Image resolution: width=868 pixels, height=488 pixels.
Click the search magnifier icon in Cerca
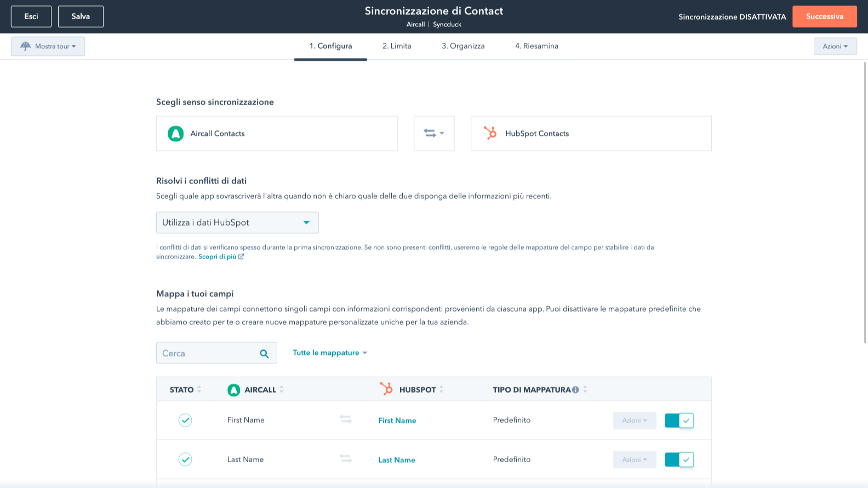coord(264,354)
